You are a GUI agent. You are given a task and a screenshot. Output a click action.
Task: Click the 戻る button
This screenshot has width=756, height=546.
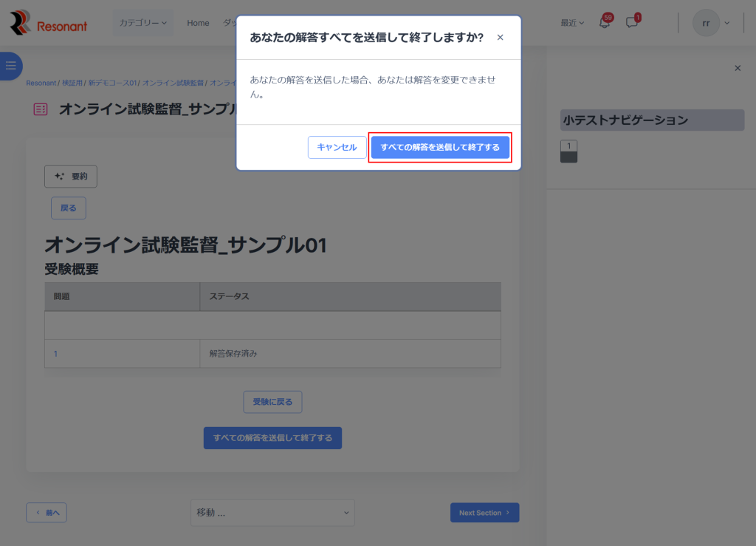pos(69,208)
